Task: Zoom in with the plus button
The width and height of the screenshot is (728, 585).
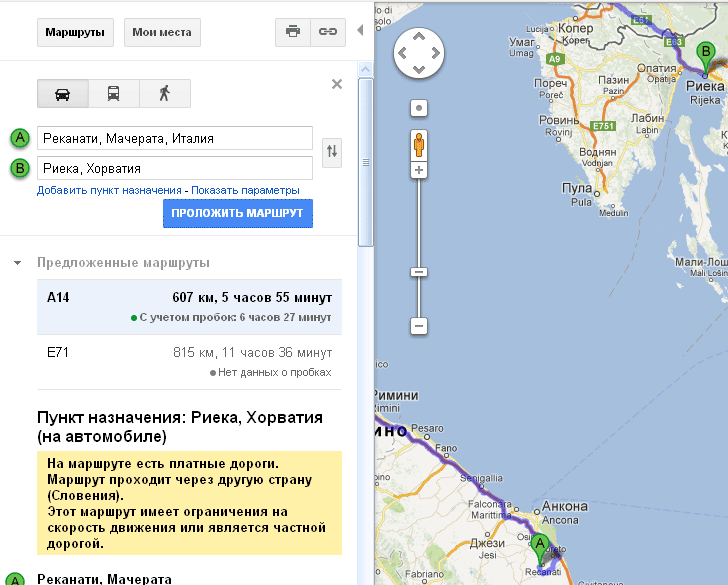Action: 419,170
